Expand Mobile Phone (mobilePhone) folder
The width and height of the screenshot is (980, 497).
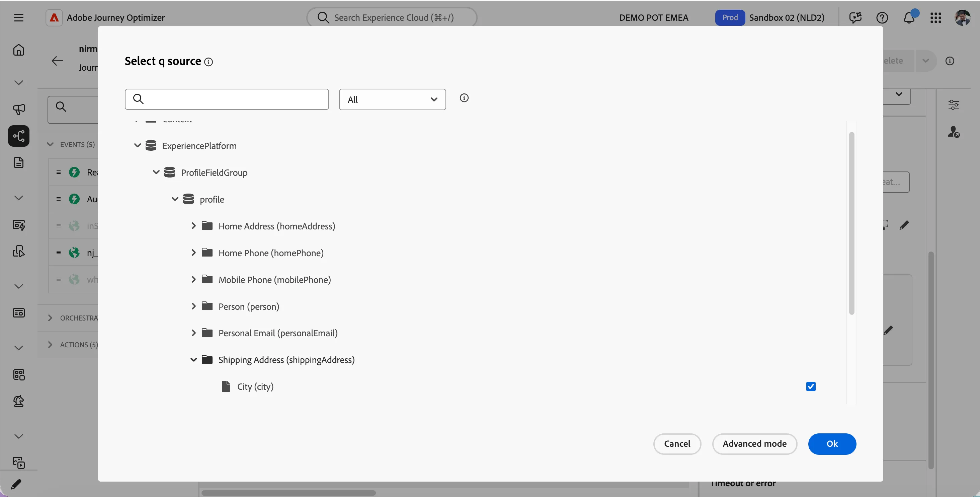(193, 279)
